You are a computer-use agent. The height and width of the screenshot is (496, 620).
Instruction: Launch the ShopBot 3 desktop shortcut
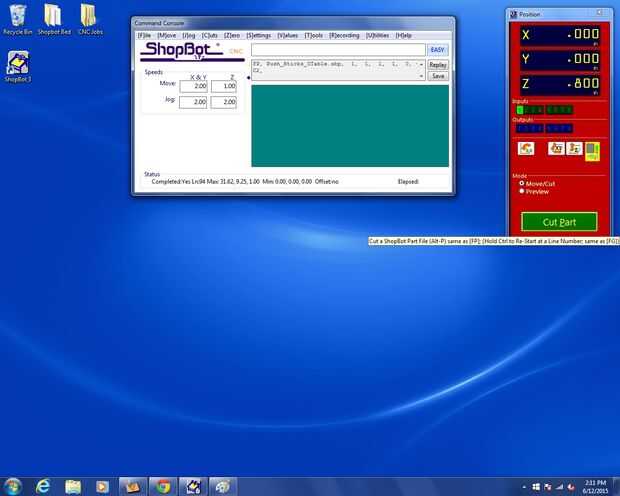pyautogui.click(x=17, y=66)
